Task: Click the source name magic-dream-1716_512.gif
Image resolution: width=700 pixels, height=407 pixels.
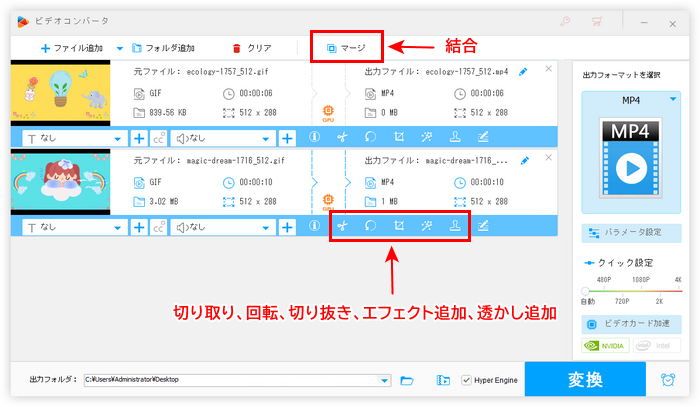Action: (x=235, y=161)
